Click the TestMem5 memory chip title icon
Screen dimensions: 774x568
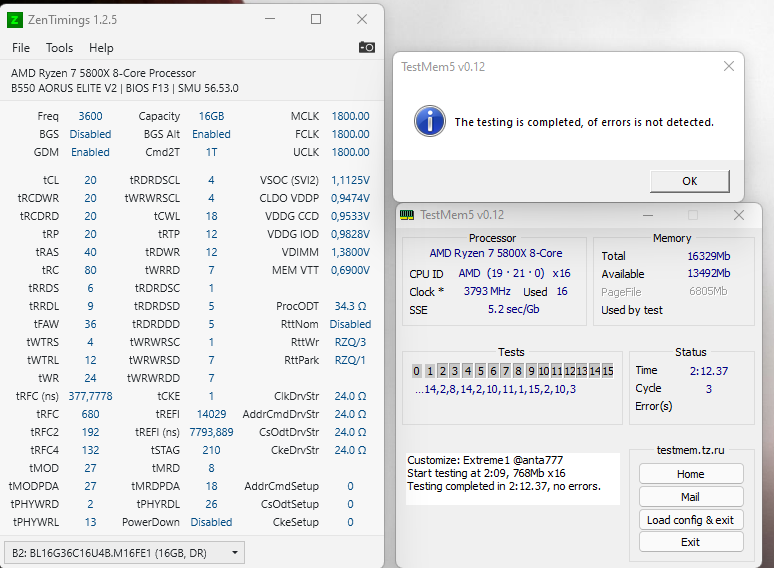tap(407, 215)
